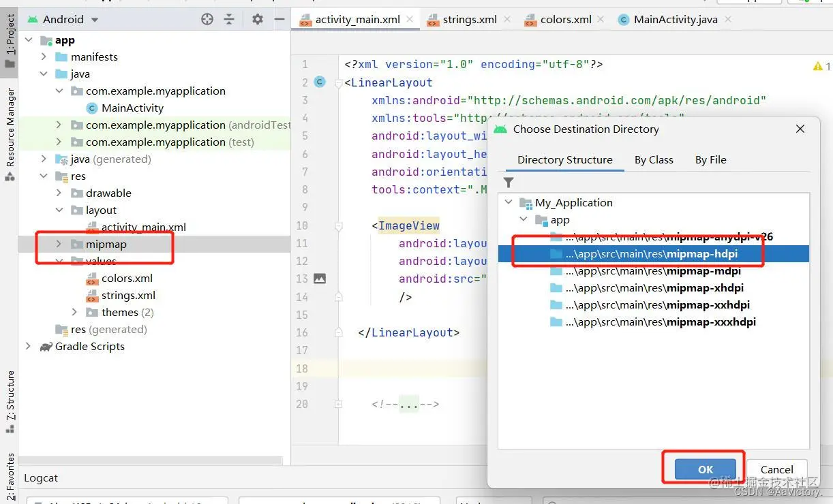The width and height of the screenshot is (833, 504).
Task: Close the strings.xml tab
Action: coord(507,19)
